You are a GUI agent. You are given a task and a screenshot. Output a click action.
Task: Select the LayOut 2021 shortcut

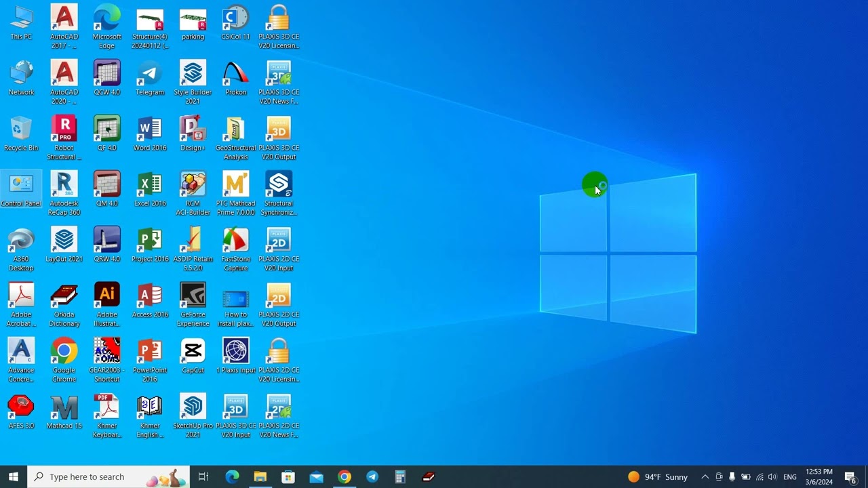click(64, 245)
